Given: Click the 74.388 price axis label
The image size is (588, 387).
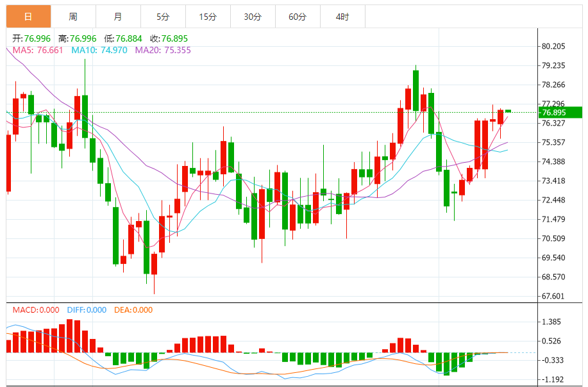Looking at the screenshot, I should click(553, 162).
